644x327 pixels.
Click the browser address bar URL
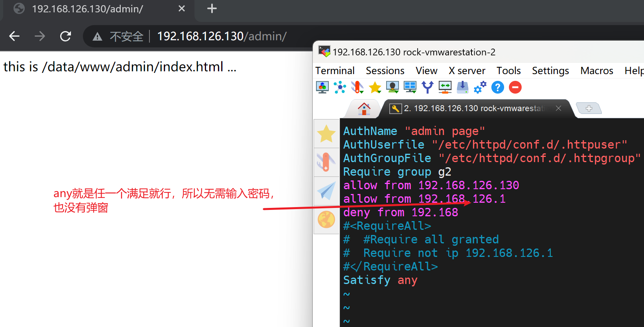click(222, 36)
